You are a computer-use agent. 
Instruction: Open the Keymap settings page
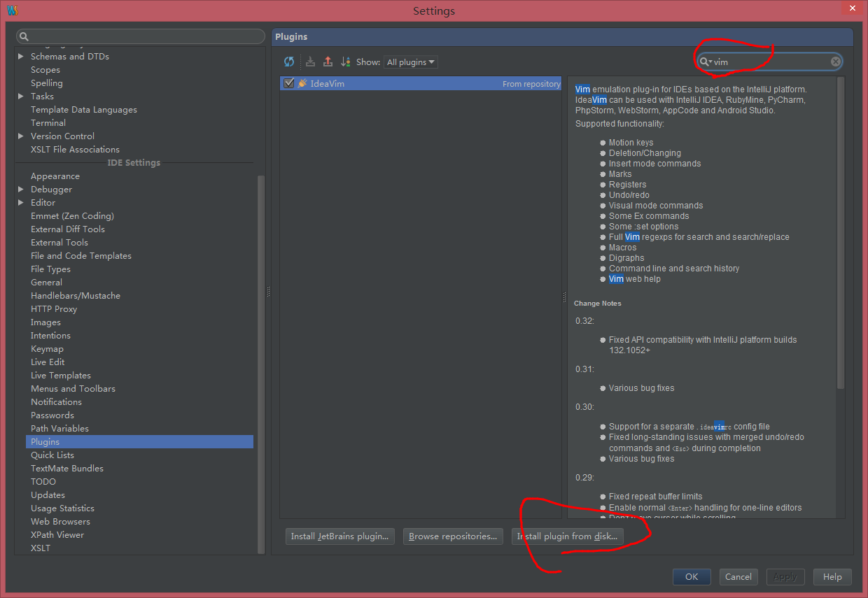tap(47, 349)
